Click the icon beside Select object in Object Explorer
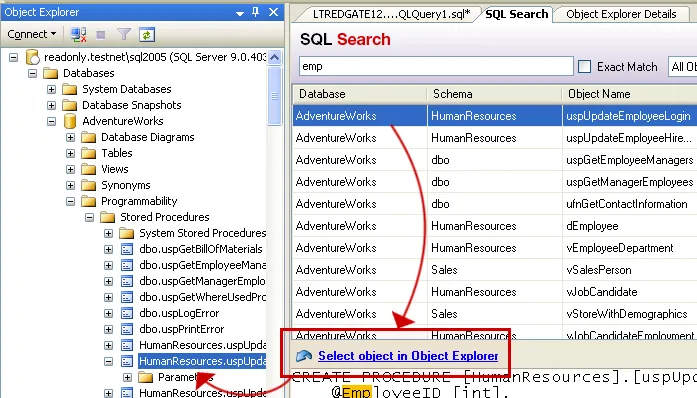 [304, 356]
